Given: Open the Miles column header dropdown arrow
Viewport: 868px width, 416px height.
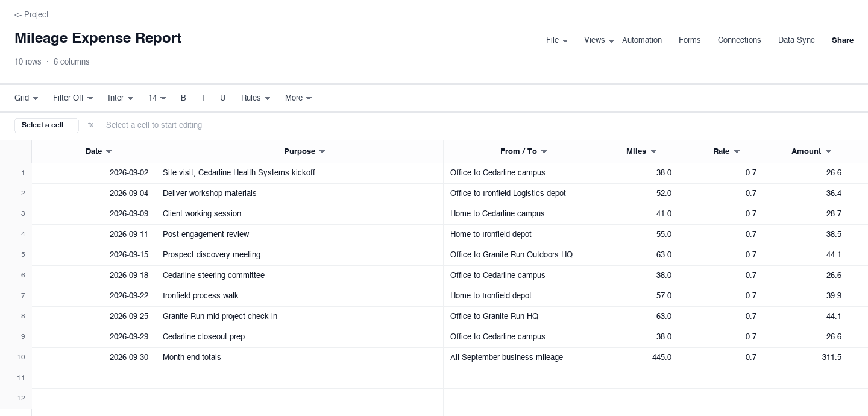Looking at the screenshot, I should pos(653,152).
